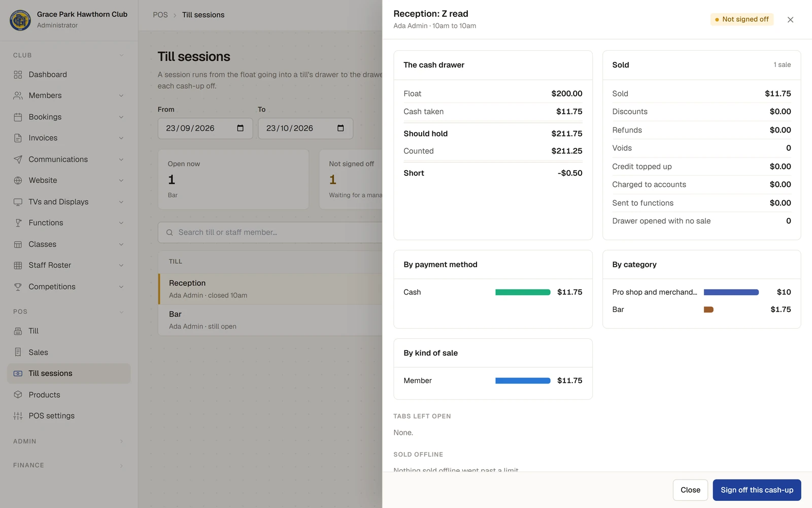This screenshot has height=508, width=812.
Task: Expand the Invoices submenu chevron
Action: pos(121,138)
